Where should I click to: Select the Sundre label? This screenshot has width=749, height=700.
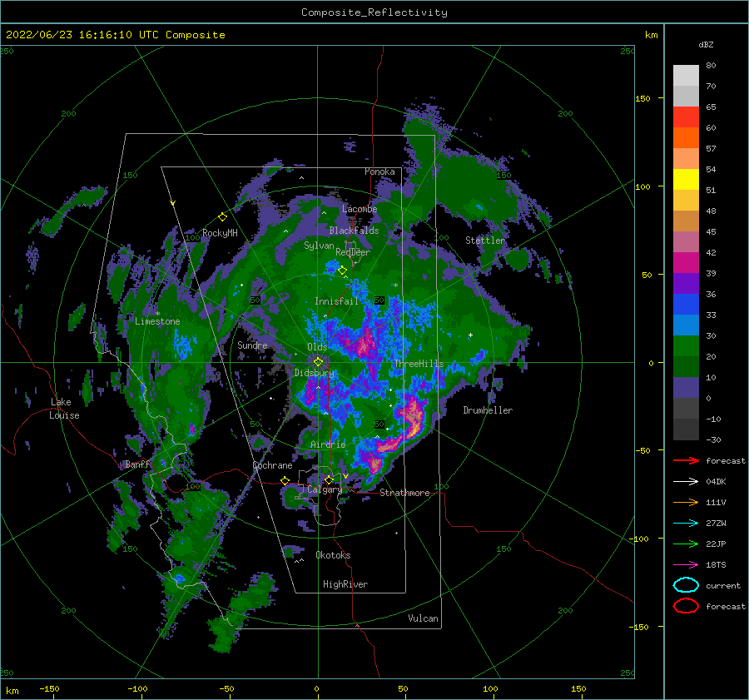pyautogui.click(x=252, y=345)
